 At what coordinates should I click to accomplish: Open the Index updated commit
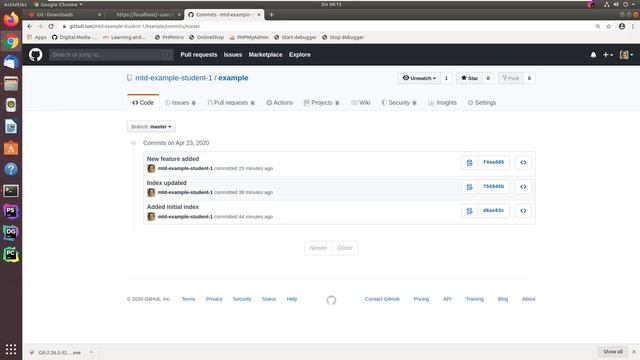tap(167, 183)
